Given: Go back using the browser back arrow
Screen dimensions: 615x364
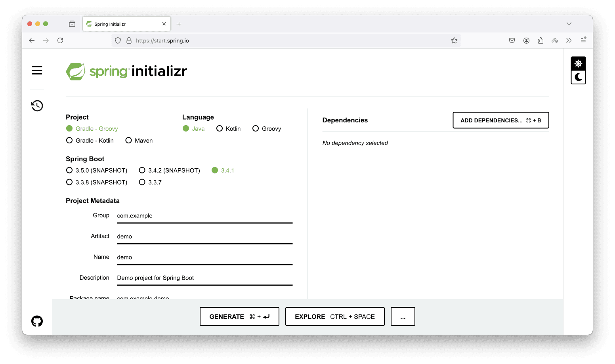Looking at the screenshot, I should click(x=32, y=40).
